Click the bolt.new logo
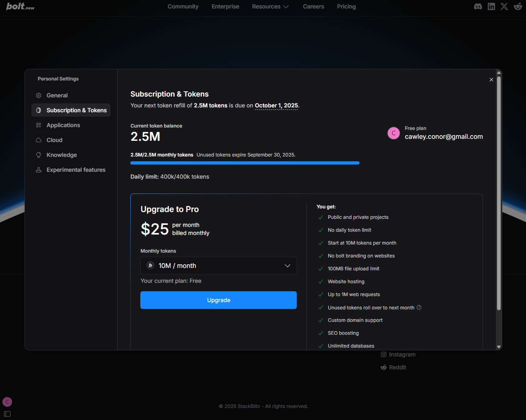Viewport: 526px width, 420px height. [x=20, y=6]
